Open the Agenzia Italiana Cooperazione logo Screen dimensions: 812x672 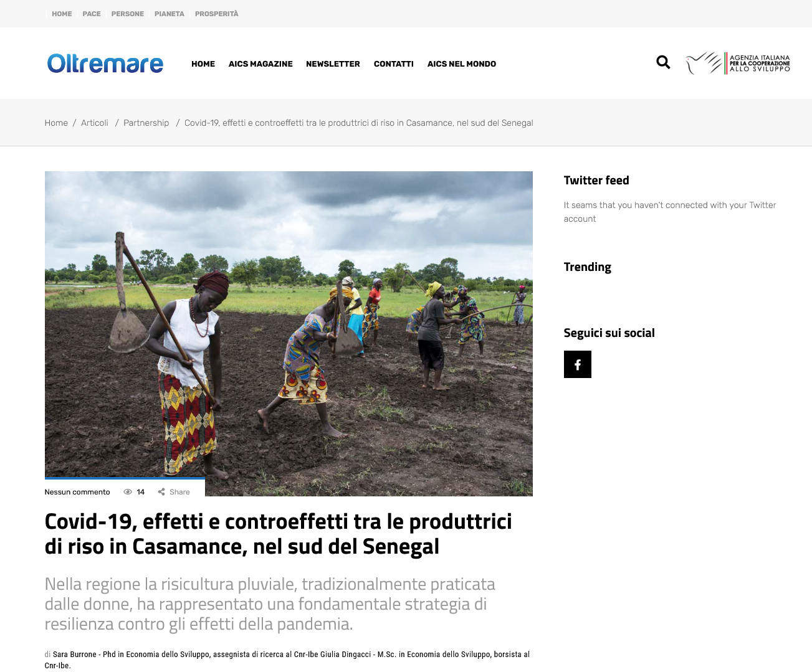pos(738,63)
